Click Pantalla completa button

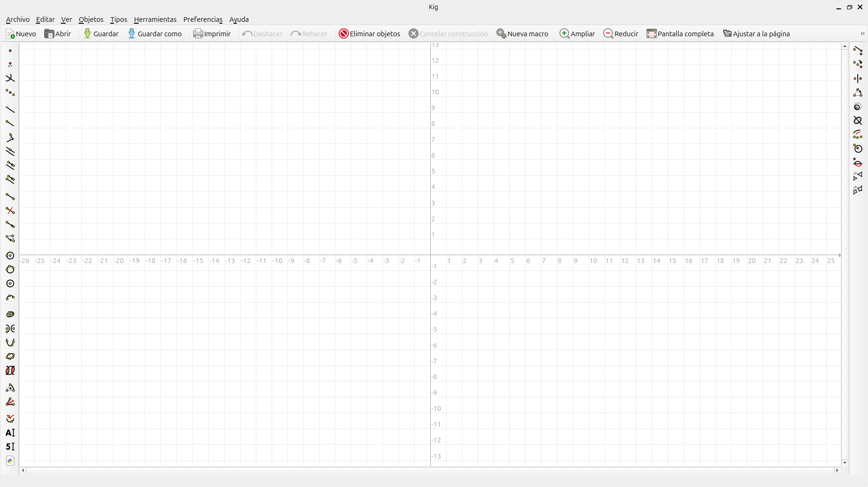coord(680,34)
